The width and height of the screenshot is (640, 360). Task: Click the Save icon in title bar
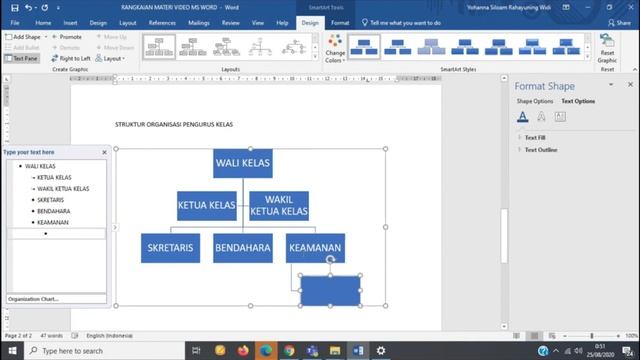coord(15,8)
